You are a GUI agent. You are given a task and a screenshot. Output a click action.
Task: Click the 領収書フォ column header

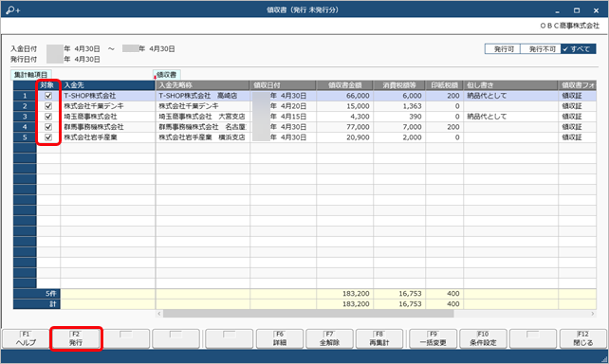click(578, 85)
